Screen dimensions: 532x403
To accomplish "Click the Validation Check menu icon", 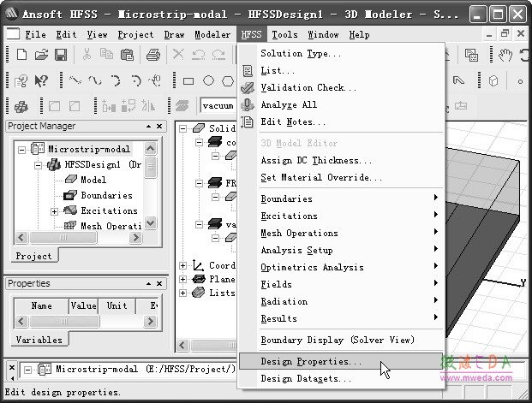I will (248, 88).
